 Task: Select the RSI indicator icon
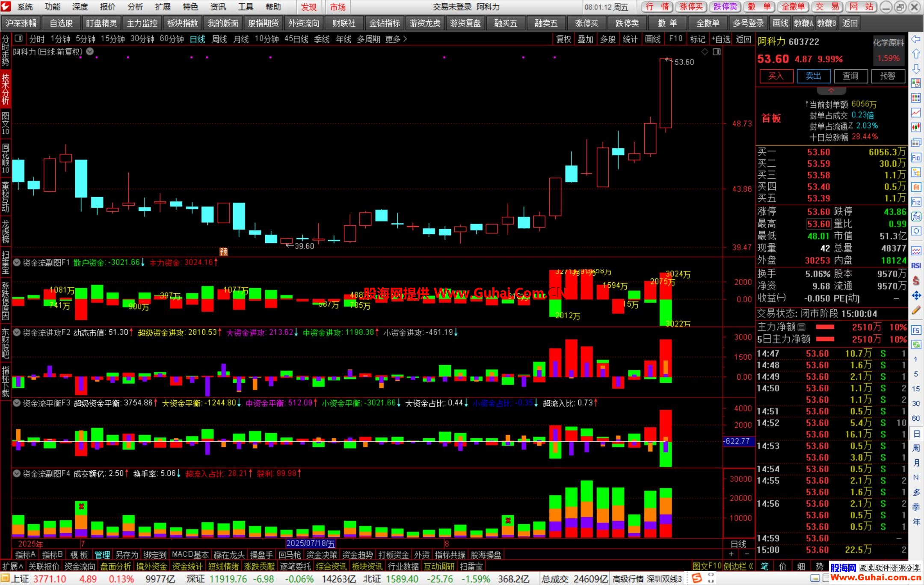click(916, 266)
